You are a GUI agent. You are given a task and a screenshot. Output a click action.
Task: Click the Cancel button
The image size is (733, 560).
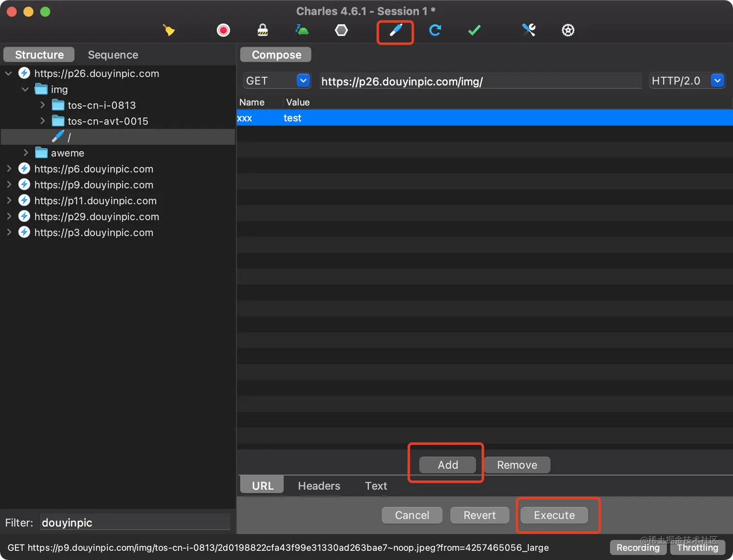(412, 515)
